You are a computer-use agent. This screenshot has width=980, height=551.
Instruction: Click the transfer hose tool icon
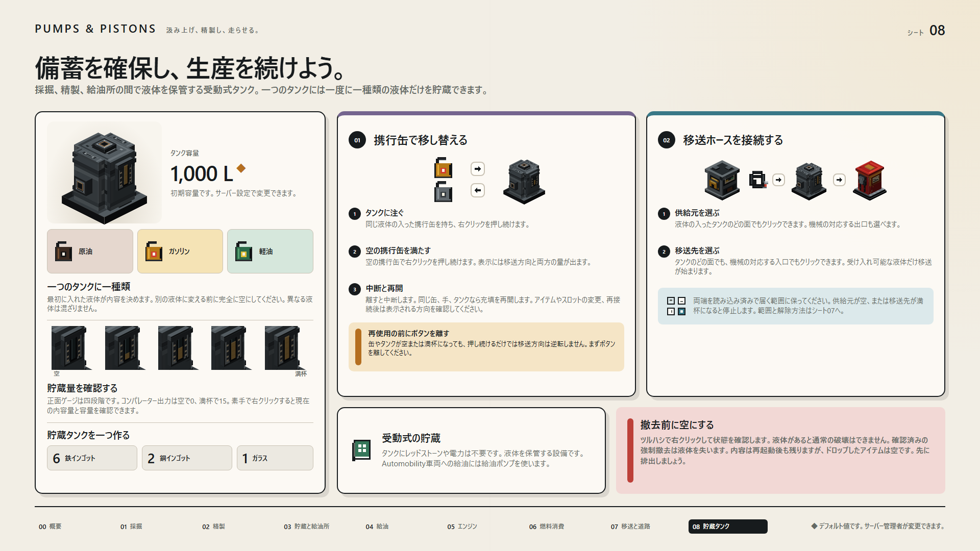coord(758,180)
